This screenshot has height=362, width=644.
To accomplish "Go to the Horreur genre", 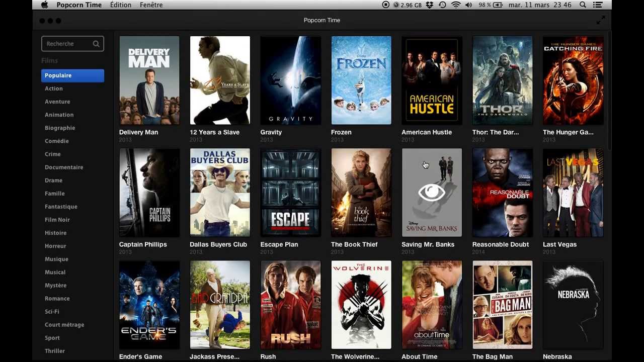I will pos(55,246).
